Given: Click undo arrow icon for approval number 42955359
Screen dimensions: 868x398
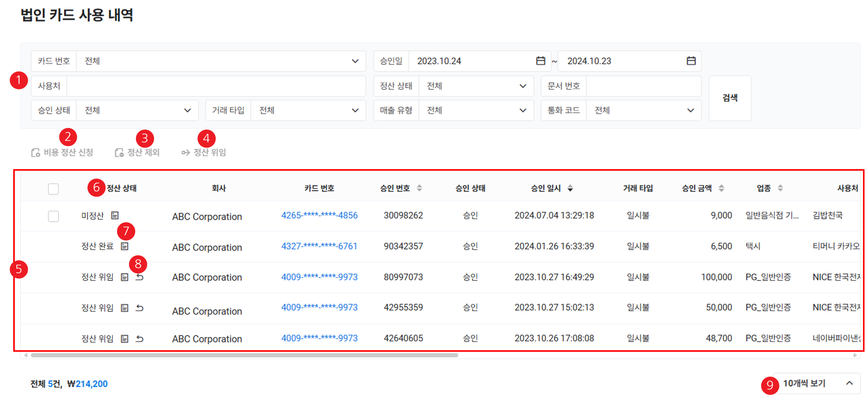Looking at the screenshot, I should (x=140, y=308).
